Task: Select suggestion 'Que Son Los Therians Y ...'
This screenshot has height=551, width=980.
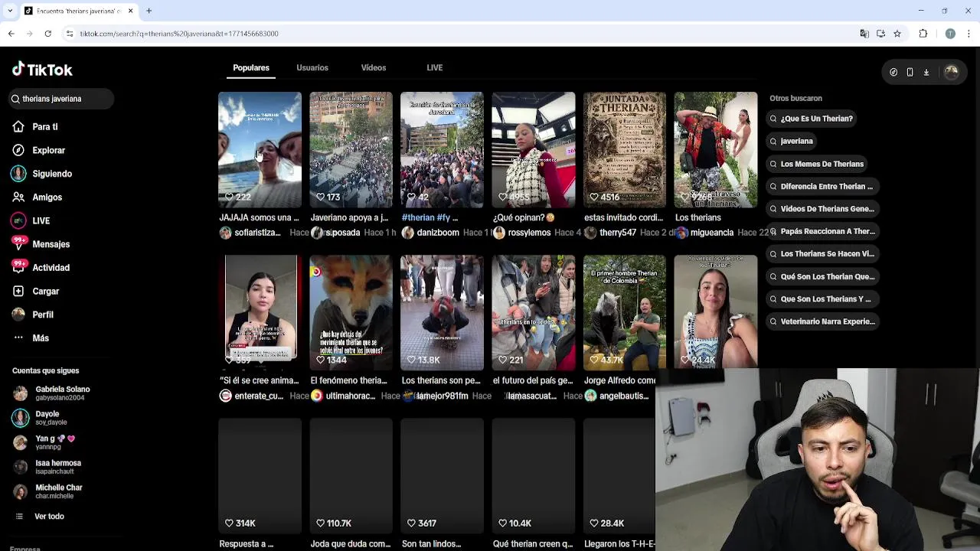Action: coord(822,299)
